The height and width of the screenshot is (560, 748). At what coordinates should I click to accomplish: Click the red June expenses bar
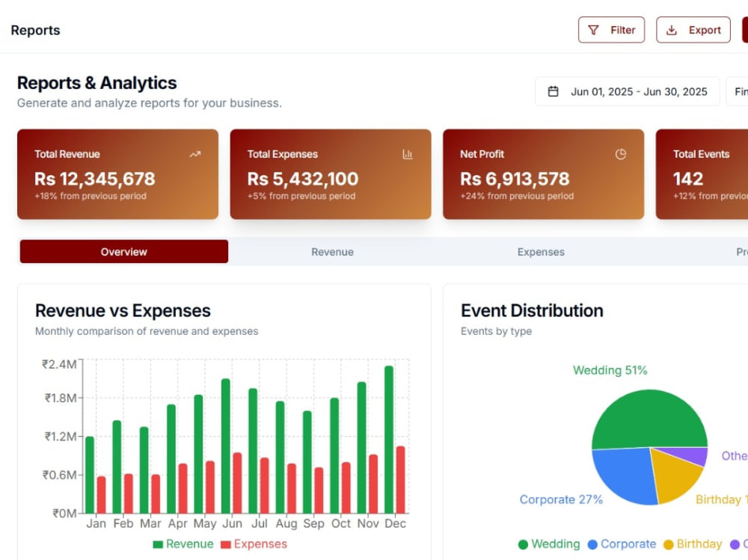[238, 483]
